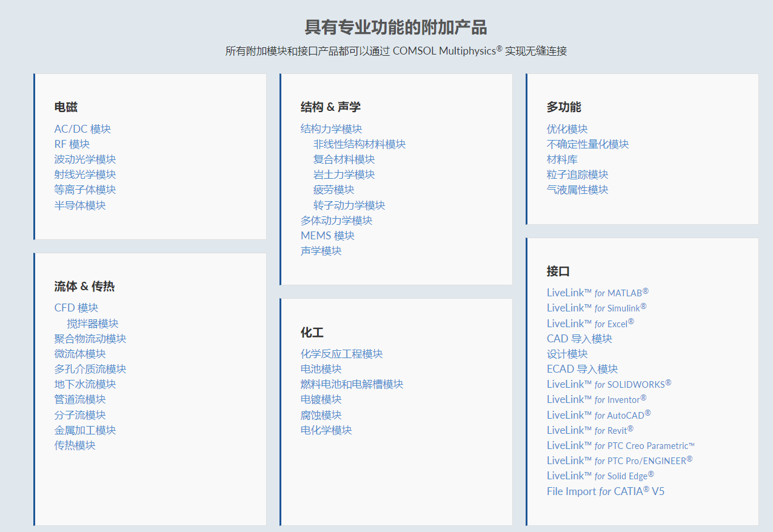Open the AC/DC 模块 link
Image resolution: width=773 pixels, height=532 pixels.
tap(82, 129)
